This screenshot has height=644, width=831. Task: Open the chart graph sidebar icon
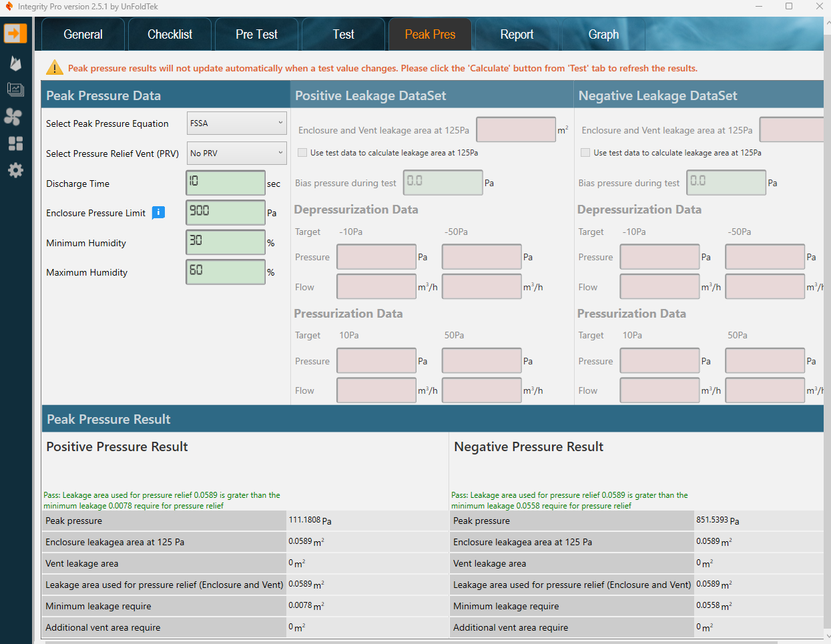click(15, 89)
